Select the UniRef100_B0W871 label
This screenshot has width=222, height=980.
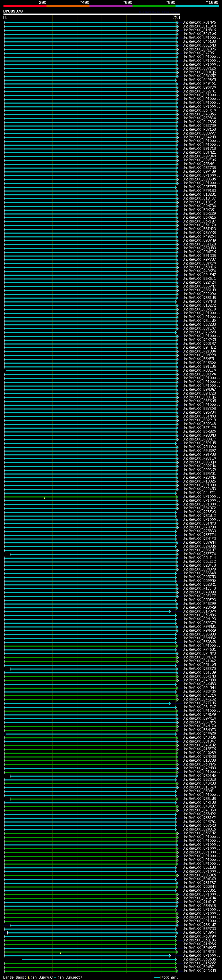tap(199, 967)
